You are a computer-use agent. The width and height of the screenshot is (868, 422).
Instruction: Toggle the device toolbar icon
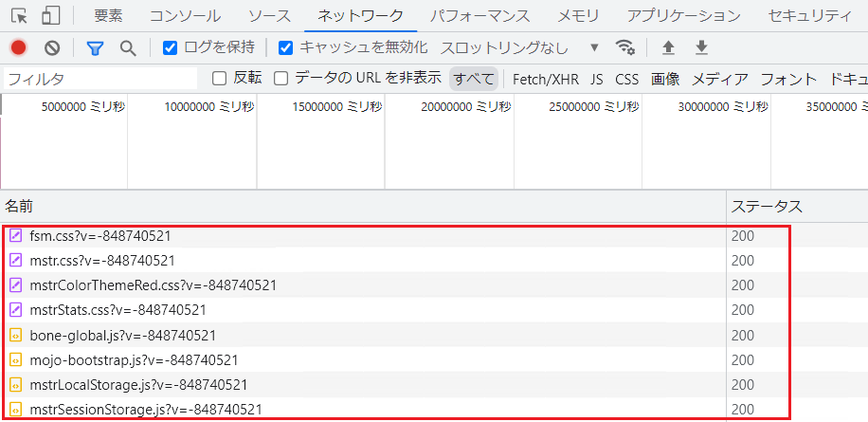(x=51, y=15)
